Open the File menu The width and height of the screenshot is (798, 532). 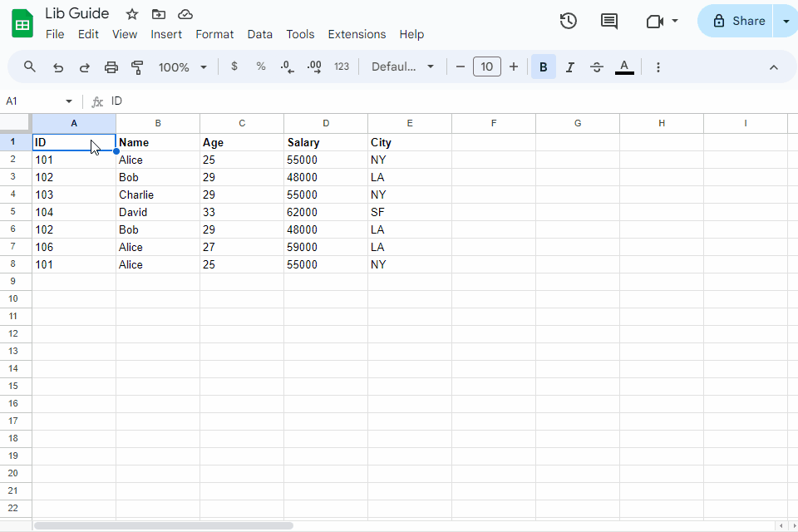coord(55,34)
